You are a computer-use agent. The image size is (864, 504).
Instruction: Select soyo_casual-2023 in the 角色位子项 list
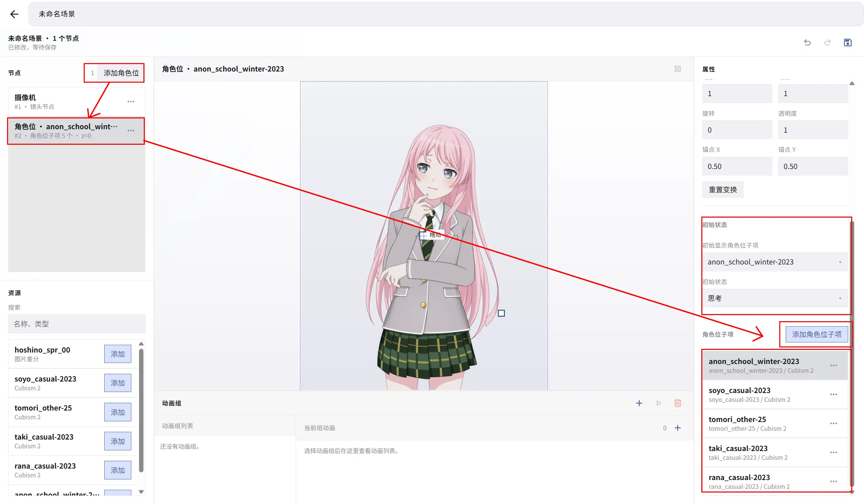pyautogui.click(x=775, y=395)
